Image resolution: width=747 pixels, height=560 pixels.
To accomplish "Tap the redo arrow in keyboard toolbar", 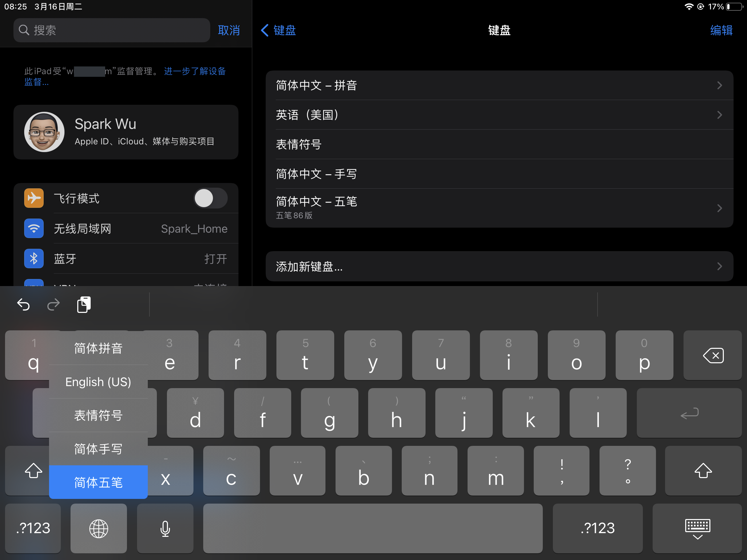I will point(53,305).
